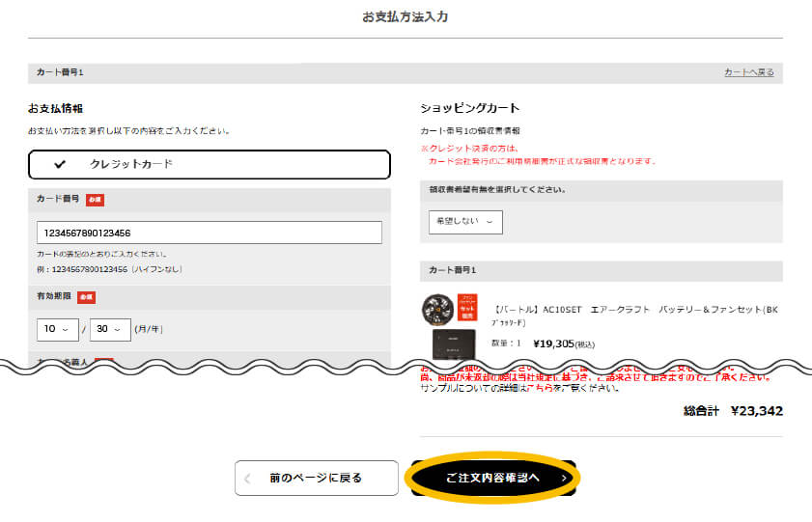812x522 pixels.
Task: Click the red 必須 badge beside 有効期限
Action: tap(87, 297)
